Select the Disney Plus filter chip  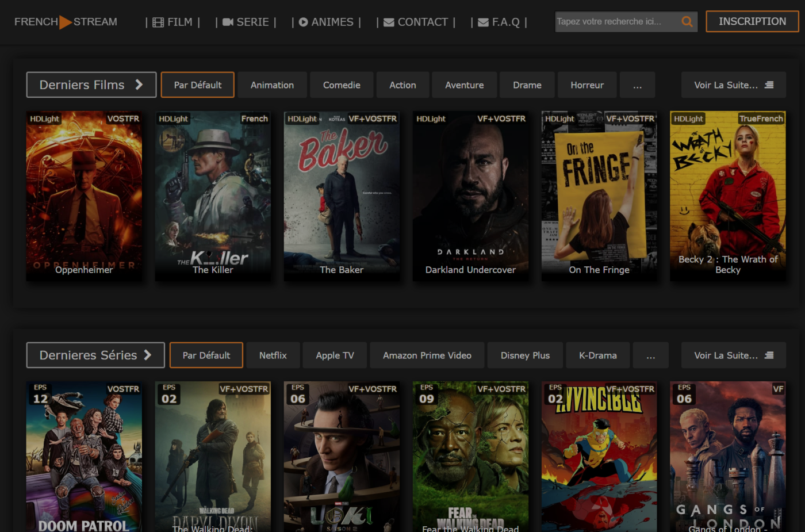pos(524,355)
